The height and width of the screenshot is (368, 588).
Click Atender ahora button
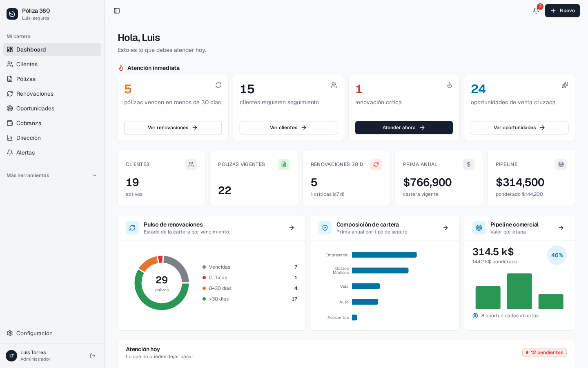(404, 128)
